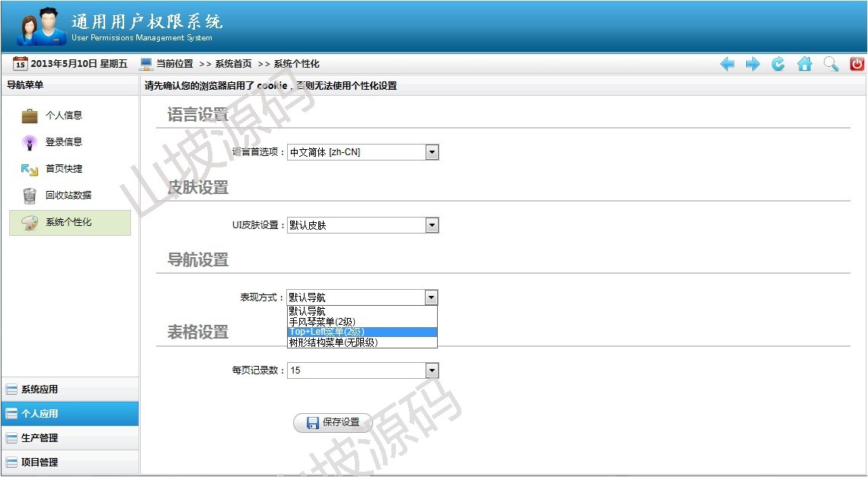This screenshot has width=868, height=477.
Task: Click the refresh page icon
Action: (778, 64)
